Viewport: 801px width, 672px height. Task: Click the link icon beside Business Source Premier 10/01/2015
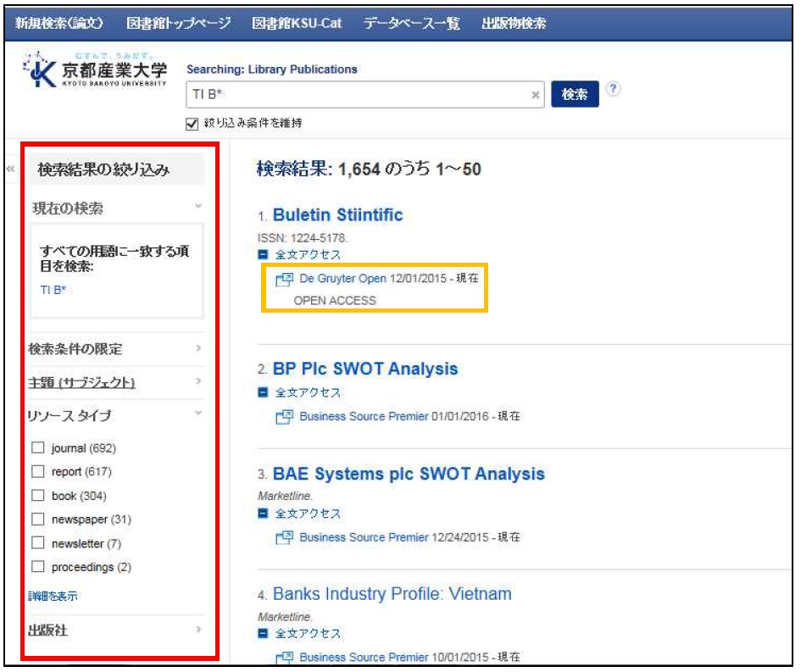point(284,658)
